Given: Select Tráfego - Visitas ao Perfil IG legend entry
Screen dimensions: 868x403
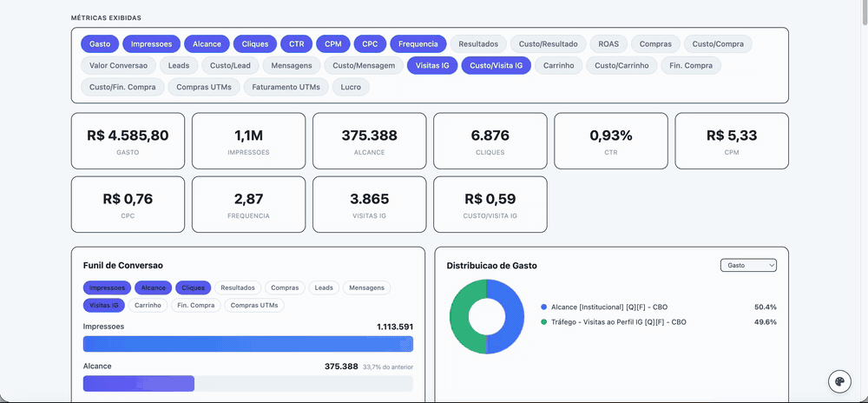Looking at the screenshot, I should [614, 321].
